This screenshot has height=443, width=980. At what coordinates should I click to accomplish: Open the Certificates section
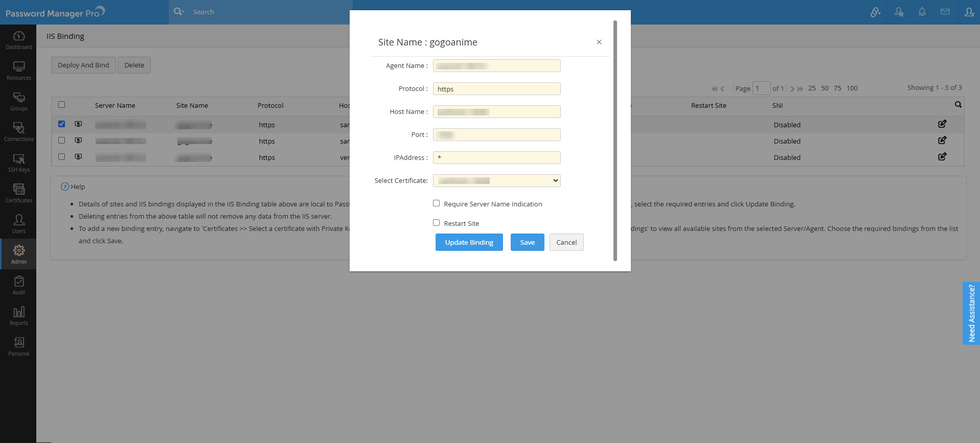click(x=18, y=193)
